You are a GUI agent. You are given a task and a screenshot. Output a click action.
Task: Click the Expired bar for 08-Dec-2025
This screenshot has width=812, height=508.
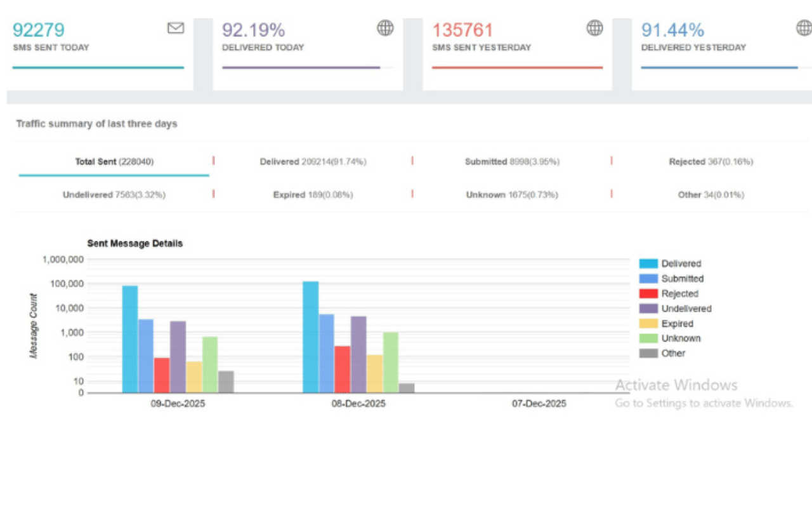pos(375,374)
